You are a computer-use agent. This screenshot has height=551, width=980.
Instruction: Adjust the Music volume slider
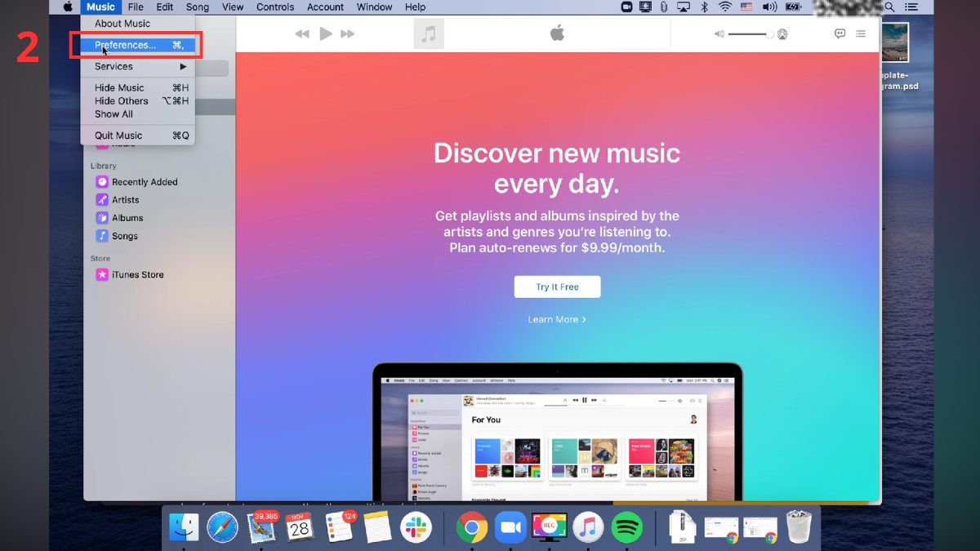pyautogui.click(x=751, y=34)
